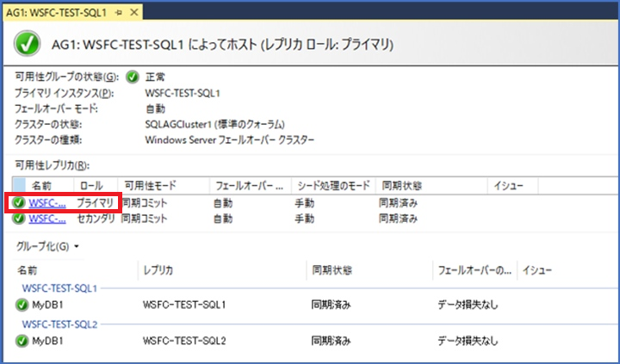
Task: Click the 名前 column header in the database list
Action: click(28, 270)
